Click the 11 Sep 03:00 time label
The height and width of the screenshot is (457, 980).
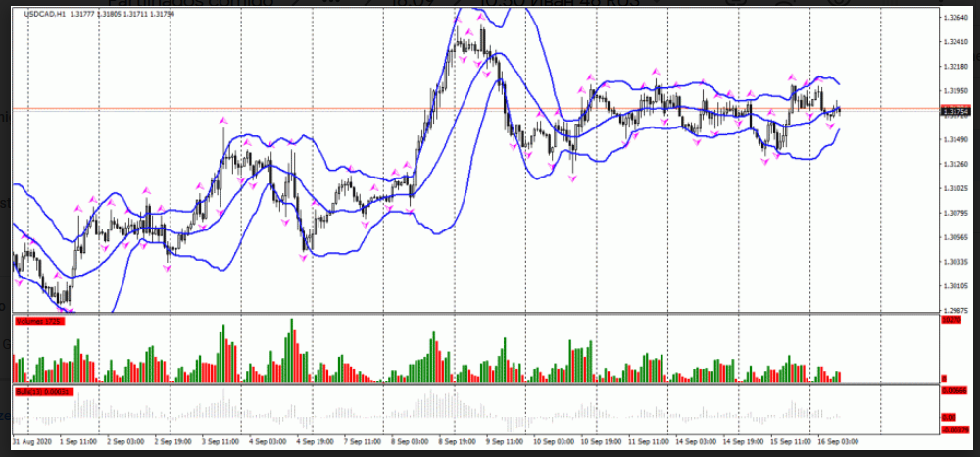click(x=649, y=443)
